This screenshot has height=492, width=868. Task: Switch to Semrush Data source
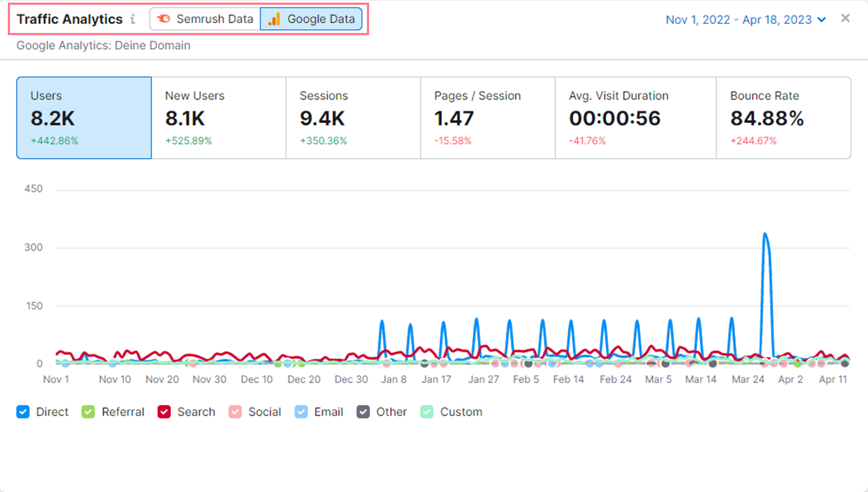(205, 19)
